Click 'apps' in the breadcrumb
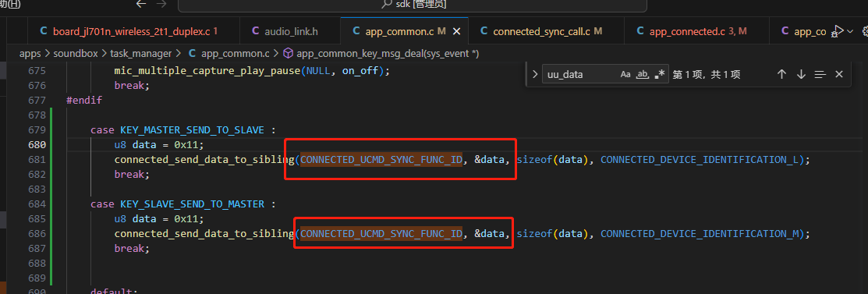This screenshot has width=868, height=294. click(30, 54)
